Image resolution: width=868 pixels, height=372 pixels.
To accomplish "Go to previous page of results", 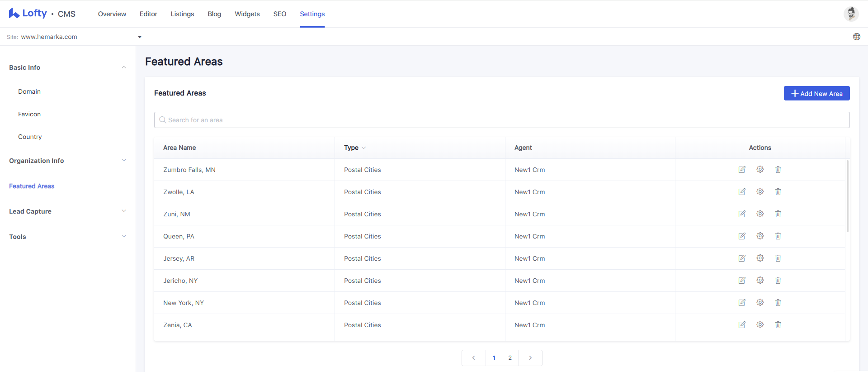I will coord(474,358).
